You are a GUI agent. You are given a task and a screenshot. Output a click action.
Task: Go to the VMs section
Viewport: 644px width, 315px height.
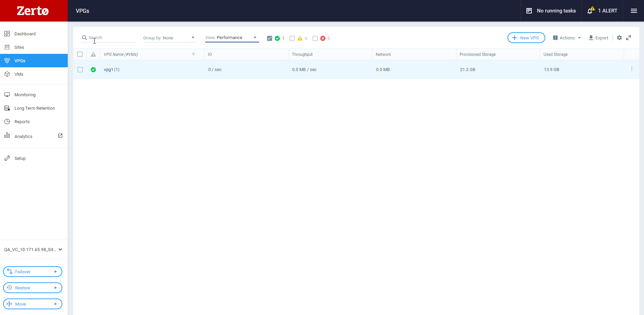pyautogui.click(x=19, y=74)
